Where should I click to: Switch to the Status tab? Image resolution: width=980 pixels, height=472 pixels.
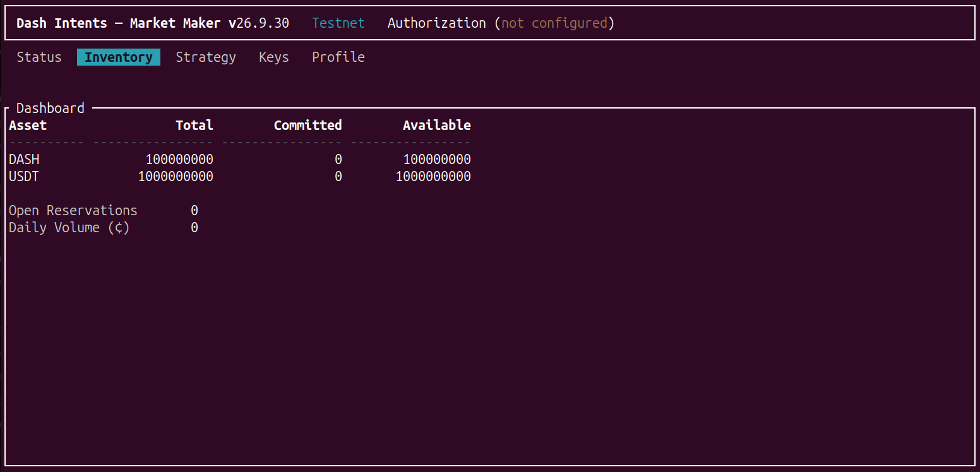pyautogui.click(x=39, y=57)
